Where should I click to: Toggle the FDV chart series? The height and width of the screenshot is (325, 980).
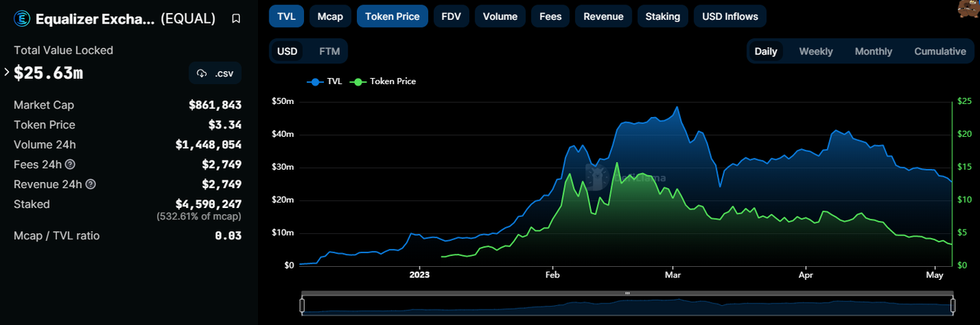pos(451,16)
